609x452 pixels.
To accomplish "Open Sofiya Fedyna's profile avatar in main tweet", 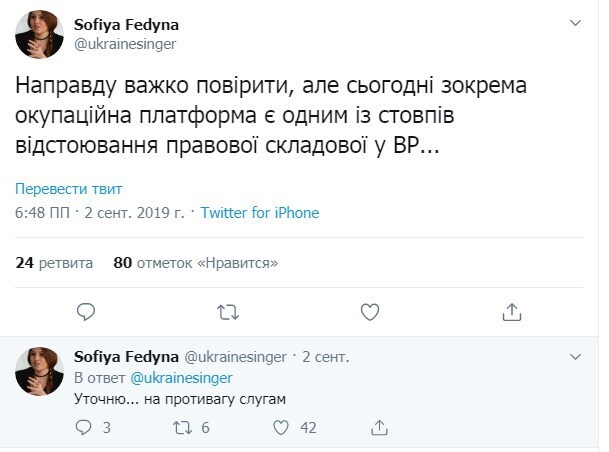I will point(39,35).
